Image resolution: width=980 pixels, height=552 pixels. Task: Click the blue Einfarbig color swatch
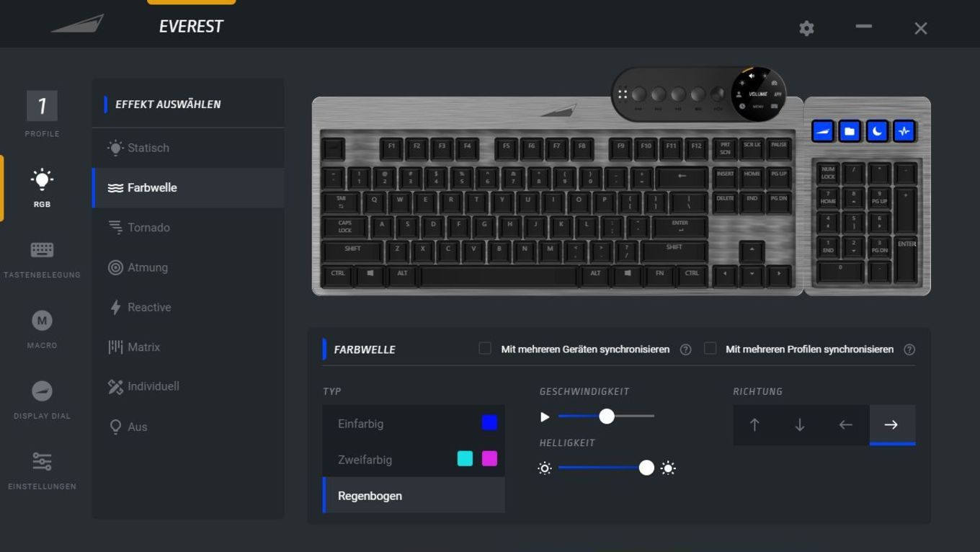point(489,423)
